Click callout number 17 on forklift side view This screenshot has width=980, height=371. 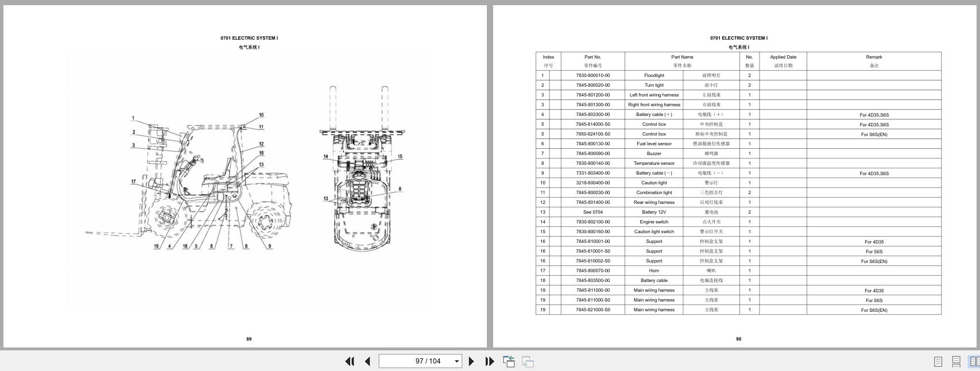click(133, 181)
